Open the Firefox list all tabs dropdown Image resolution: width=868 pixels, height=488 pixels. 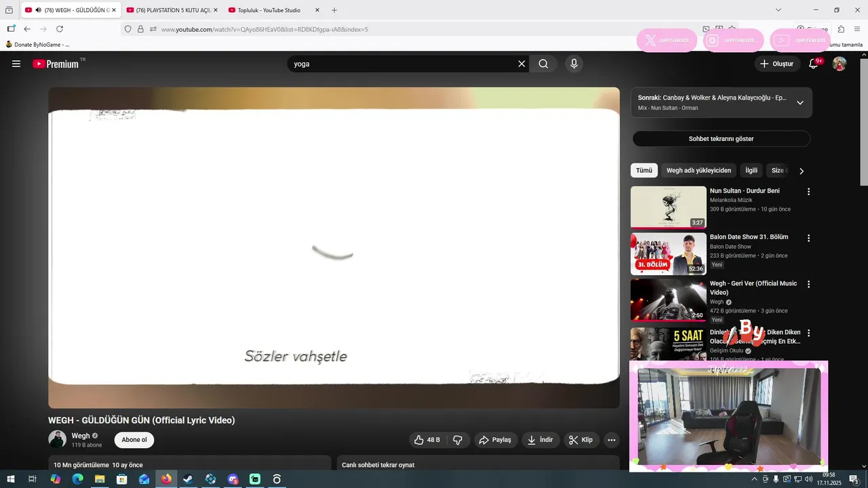[778, 10]
